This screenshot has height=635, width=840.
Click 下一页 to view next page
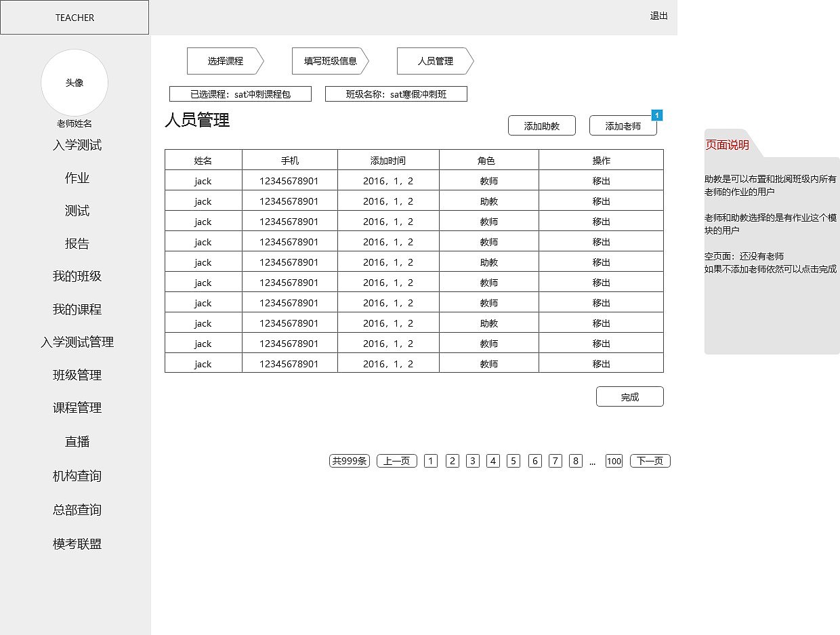point(649,460)
